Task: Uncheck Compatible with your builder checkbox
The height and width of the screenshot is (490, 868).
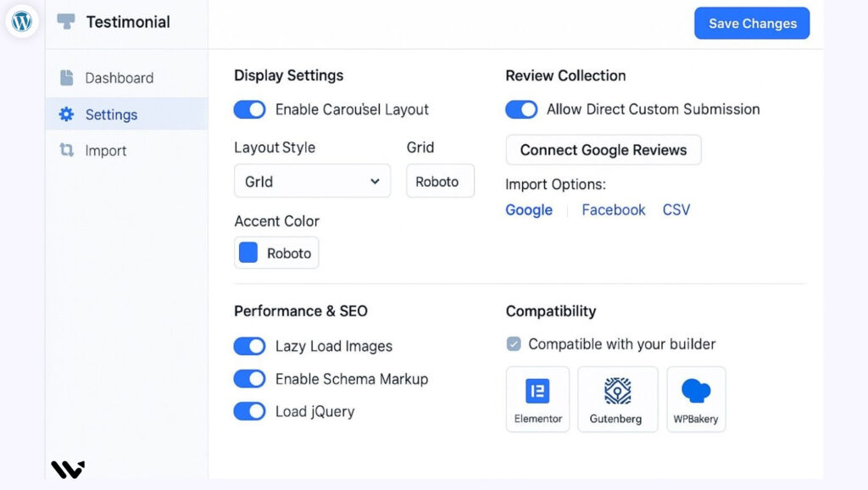Action: coord(514,344)
